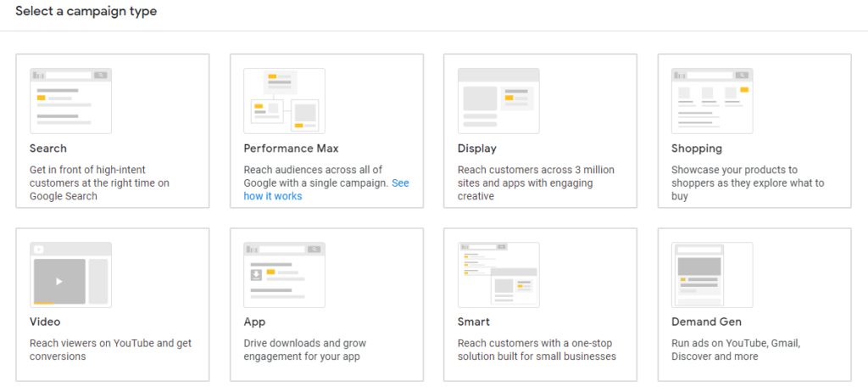The image size is (868, 387).
Task: Click 'Reach viewers on YouTube' description
Action: point(111,350)
